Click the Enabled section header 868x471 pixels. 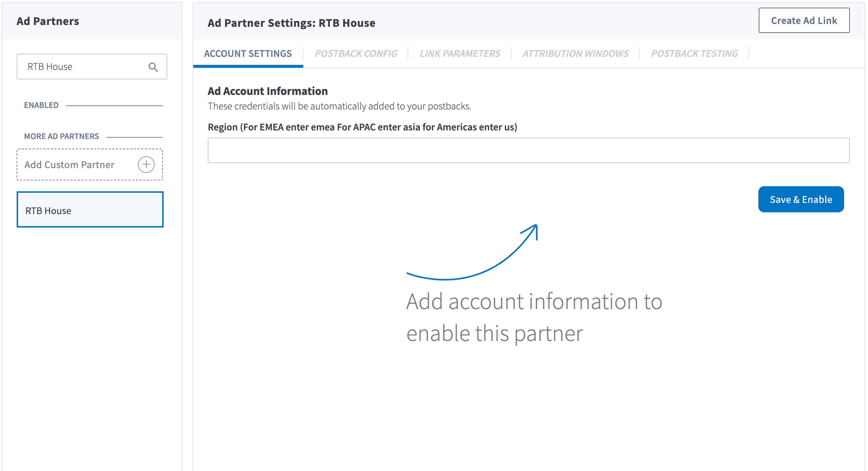[x=41, y=105]
